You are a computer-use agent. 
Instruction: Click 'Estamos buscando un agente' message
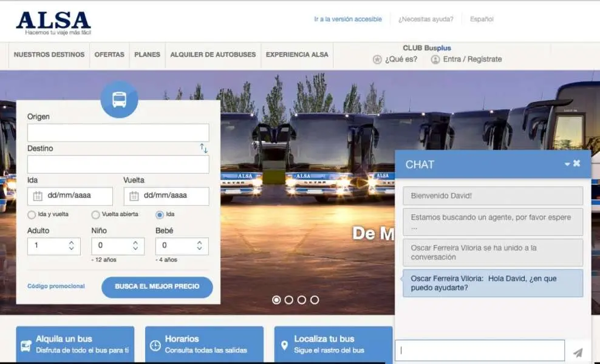[x=493, y=222]
